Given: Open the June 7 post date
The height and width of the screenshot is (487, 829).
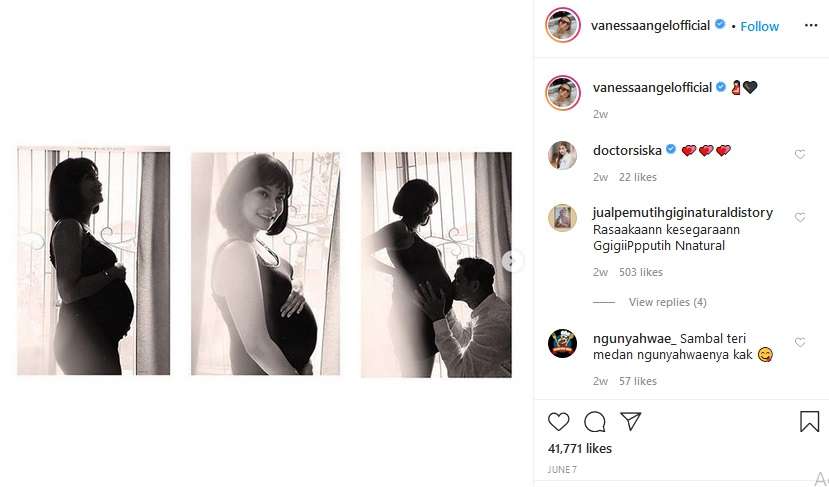Looking at the screenshot, I should (562, 469).
